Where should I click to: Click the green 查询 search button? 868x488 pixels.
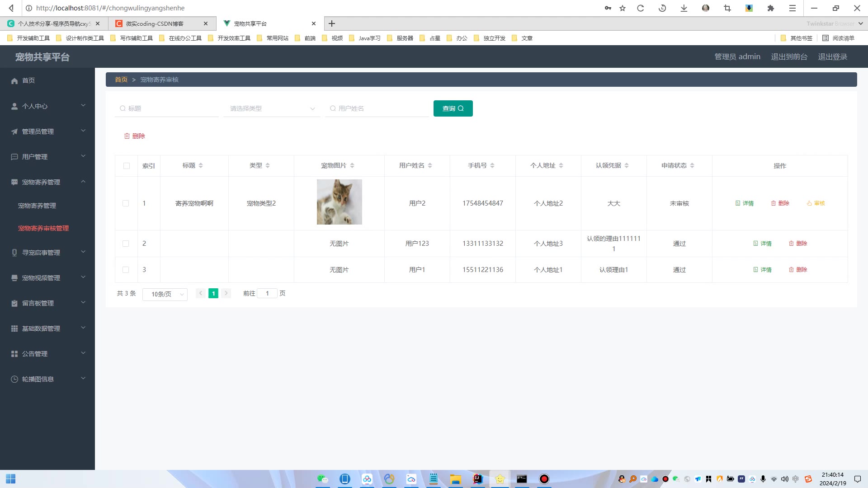click(453, 108)
